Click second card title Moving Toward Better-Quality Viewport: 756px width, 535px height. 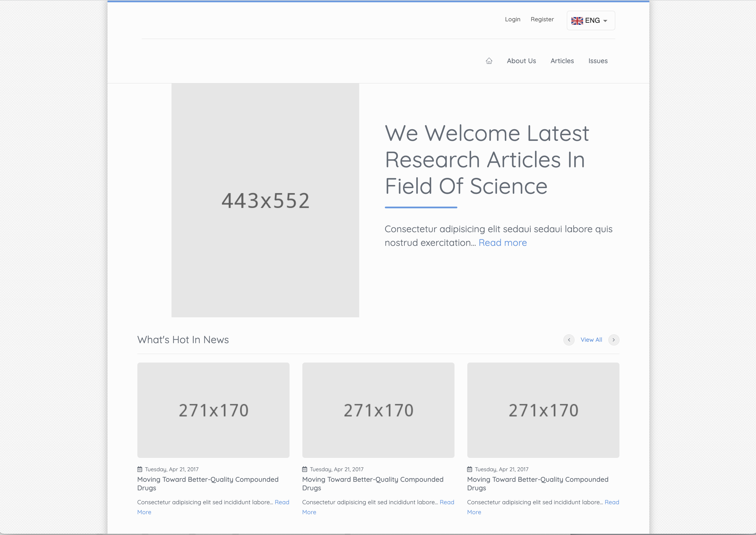(x=373, y=483)
